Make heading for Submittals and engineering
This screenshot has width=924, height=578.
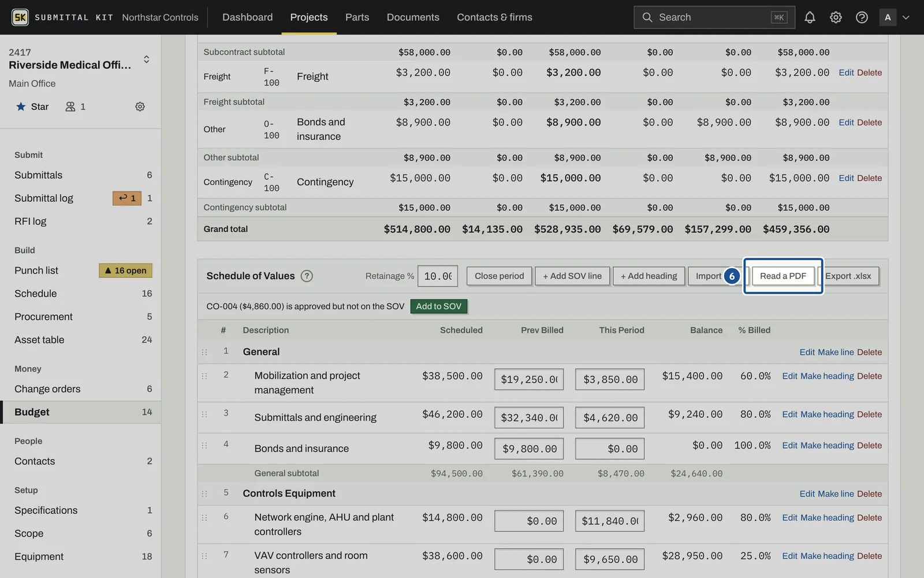[x=827, y=414]
